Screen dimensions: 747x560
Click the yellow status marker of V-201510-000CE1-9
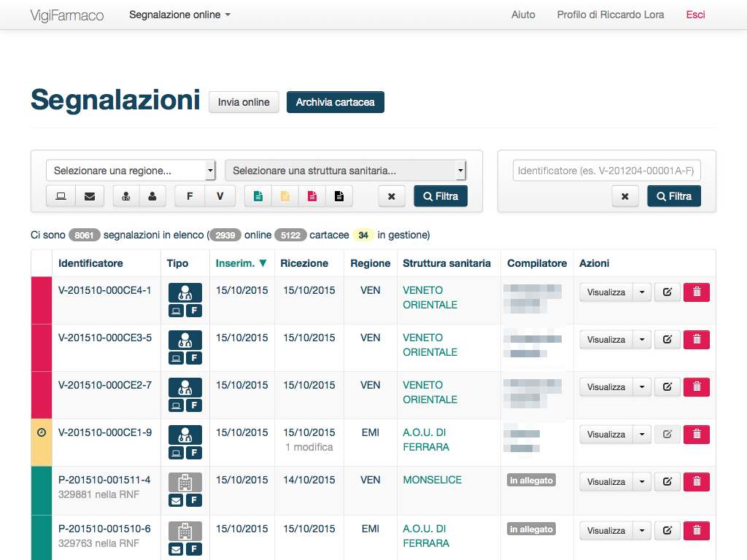pos(42,443)
